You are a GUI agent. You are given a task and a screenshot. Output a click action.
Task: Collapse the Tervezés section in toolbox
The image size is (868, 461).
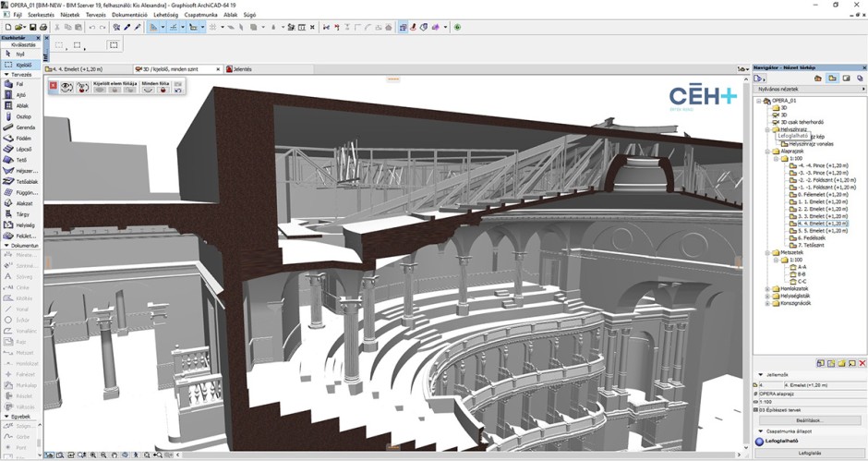(4, 74)
